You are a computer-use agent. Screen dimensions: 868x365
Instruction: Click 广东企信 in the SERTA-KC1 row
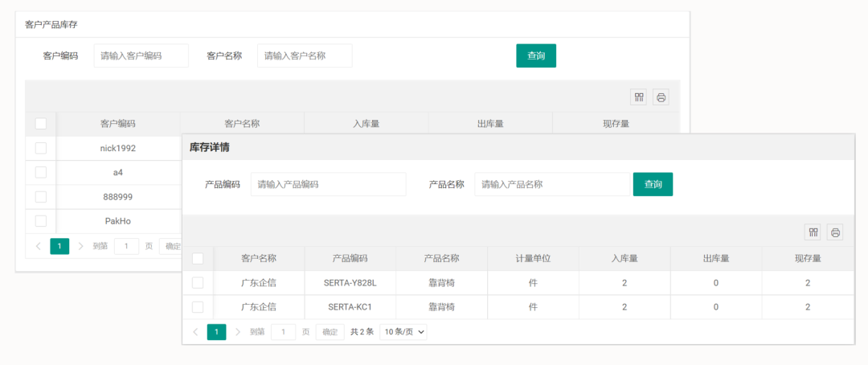tap(259, 307)
